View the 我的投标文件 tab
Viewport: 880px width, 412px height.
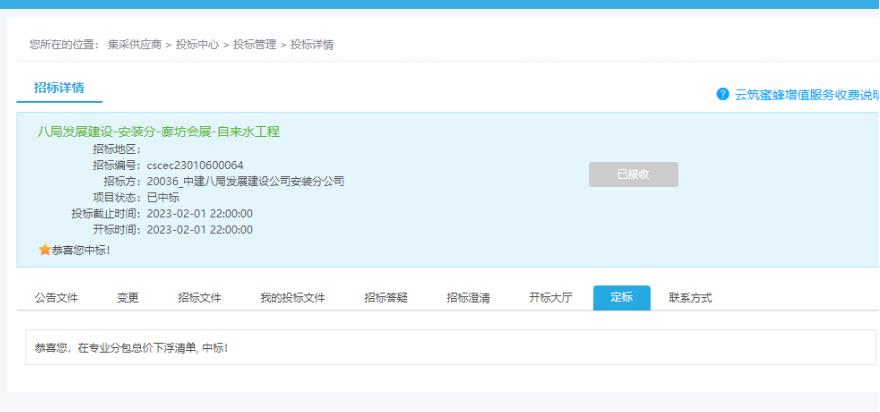tap(292, 298)
